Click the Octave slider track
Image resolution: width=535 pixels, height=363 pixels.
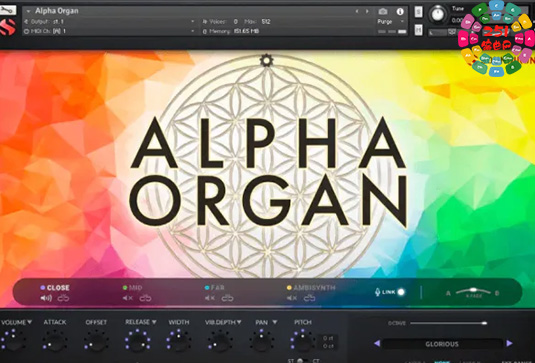[449, 323]
